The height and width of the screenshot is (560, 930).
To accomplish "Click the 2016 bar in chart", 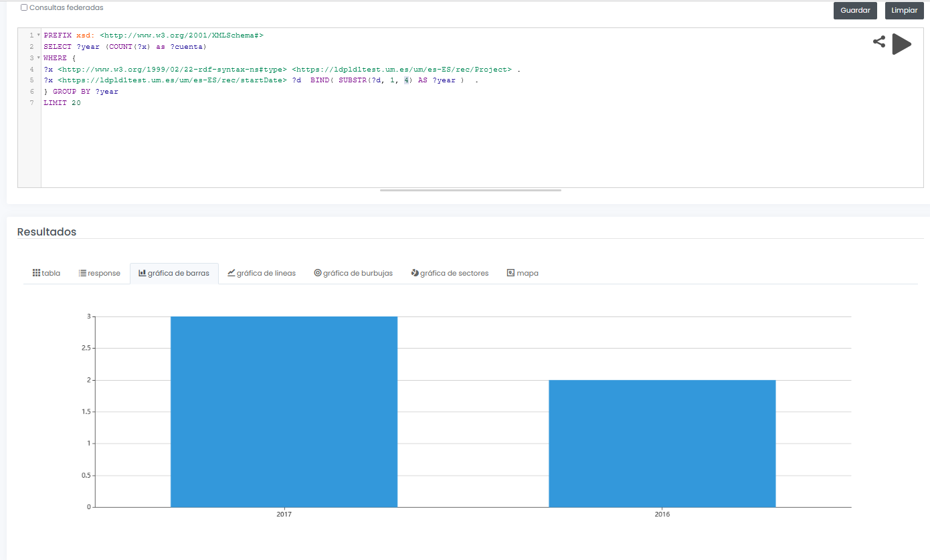I will 662,444.
